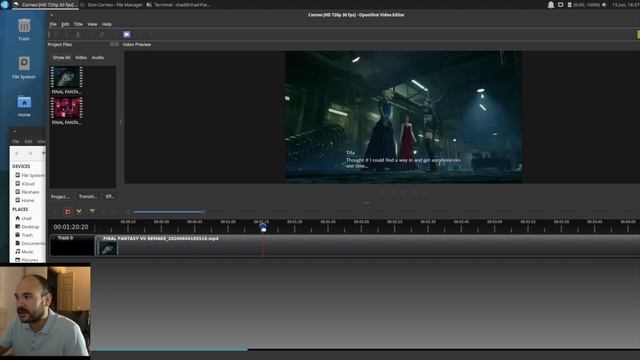
Task: Switch to Terminal window in taskbar
Action: (x=179, y=5)
